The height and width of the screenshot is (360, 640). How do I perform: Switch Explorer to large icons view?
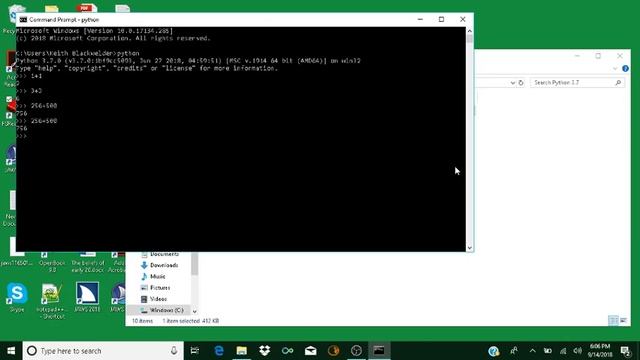point(623,320)
